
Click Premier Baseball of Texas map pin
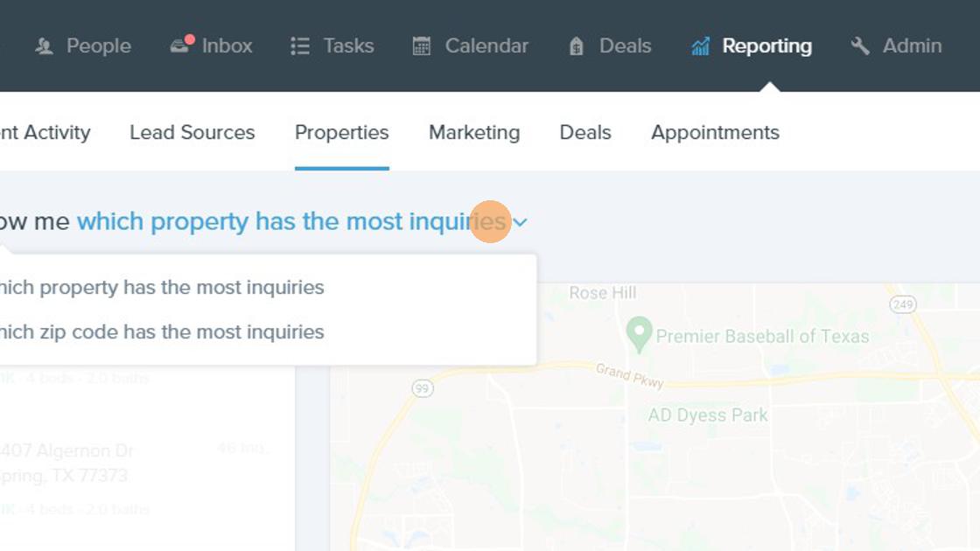click(640, 332)
